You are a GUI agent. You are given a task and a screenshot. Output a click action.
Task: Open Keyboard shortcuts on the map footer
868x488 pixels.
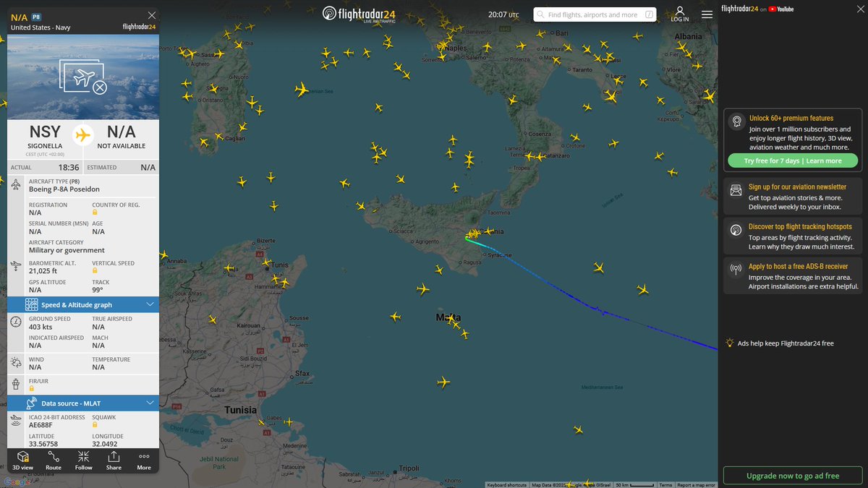(x=507, y=485)
